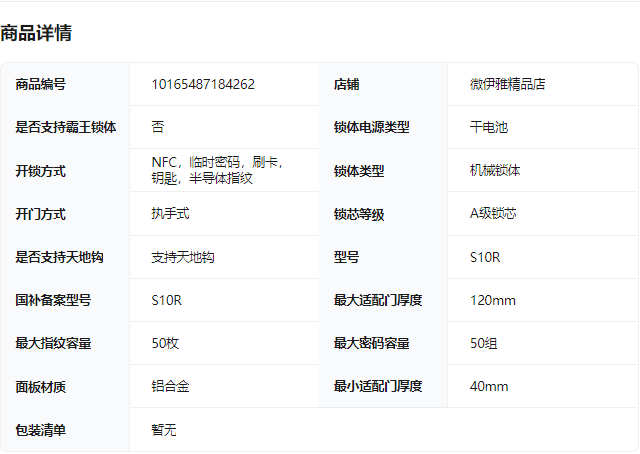
Task: Select the S10R value beside 国补备案型号
Action: pyautogui.click(x=167, y=300)
